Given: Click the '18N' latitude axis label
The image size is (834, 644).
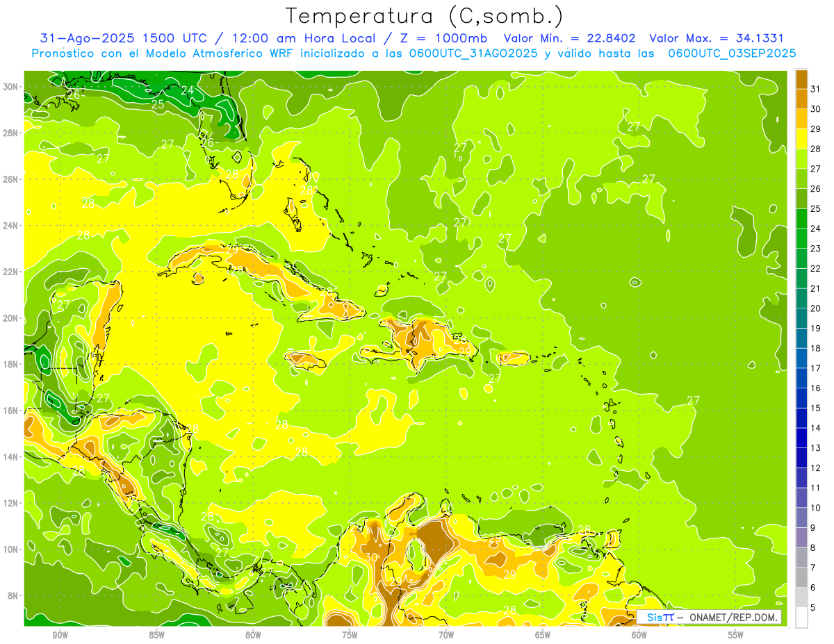Looking at the screenshot, I should click(11, 364).
